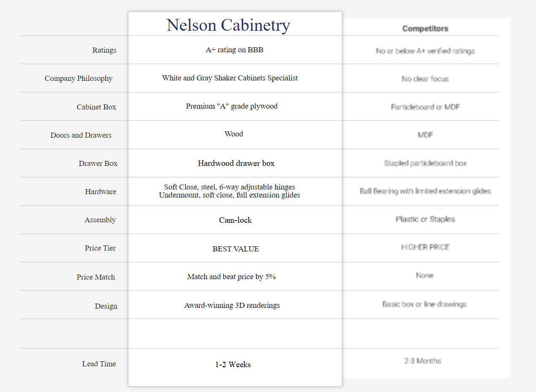Click Particleboard or MDF competitor cell
This screenshot has width=536, height=392.
pos(425,107)
